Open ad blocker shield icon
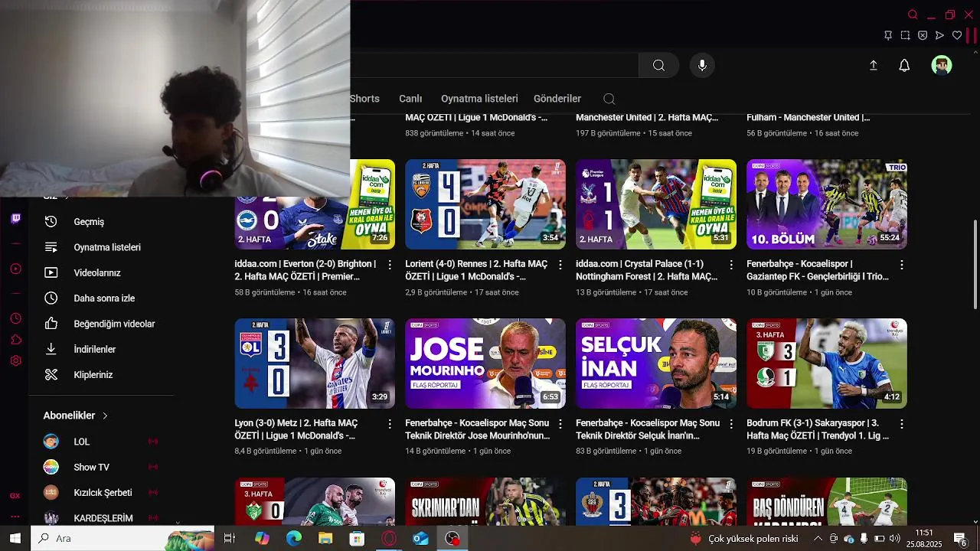 click(x=923, y=35)
